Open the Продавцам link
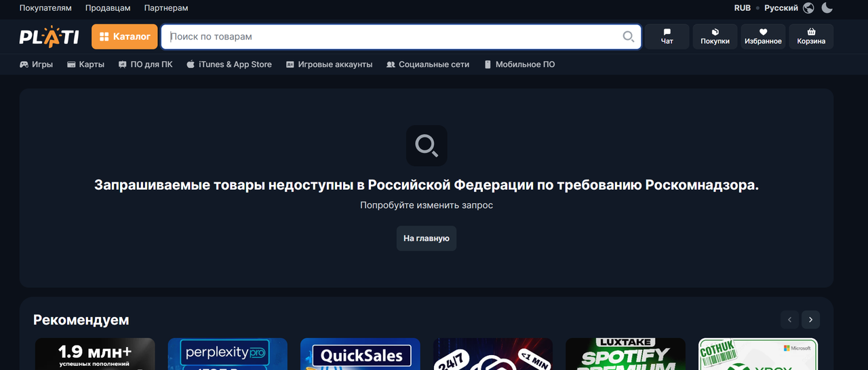This screenshot has height=370, width=868. tap(108, 8)
